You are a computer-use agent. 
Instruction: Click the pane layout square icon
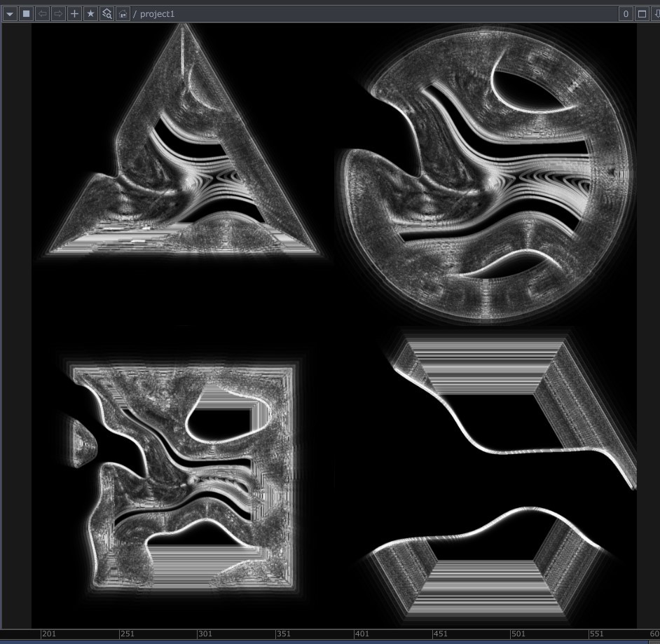tap(26, 14)
